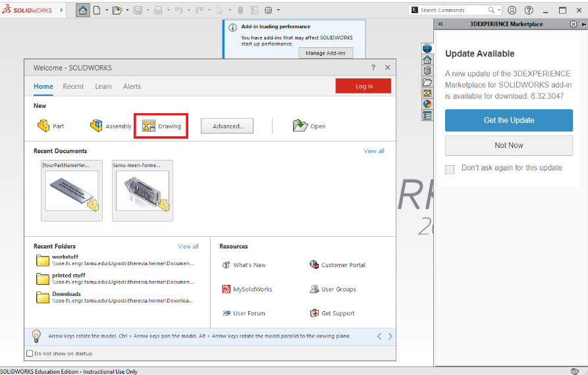588x375 pixels.
Task: Click the Home icon in top toolbar
Action: [83, 10]
